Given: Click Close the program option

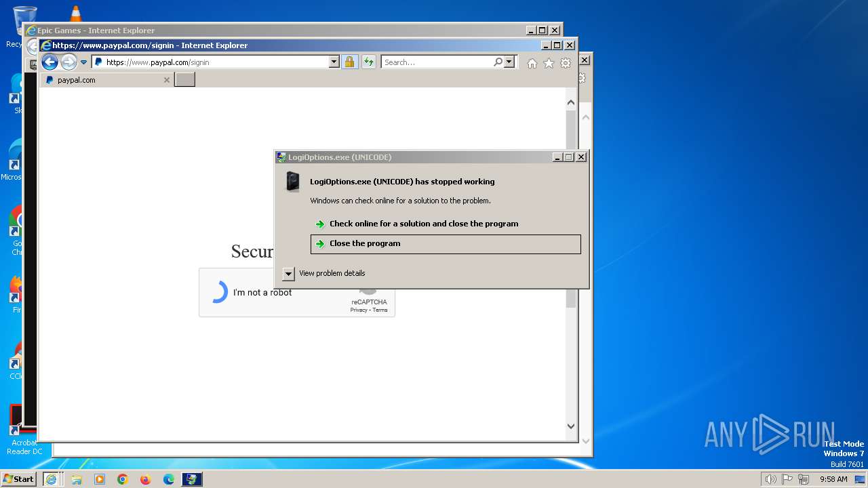Looking at the screenshot, I should (x=446, y=244).
